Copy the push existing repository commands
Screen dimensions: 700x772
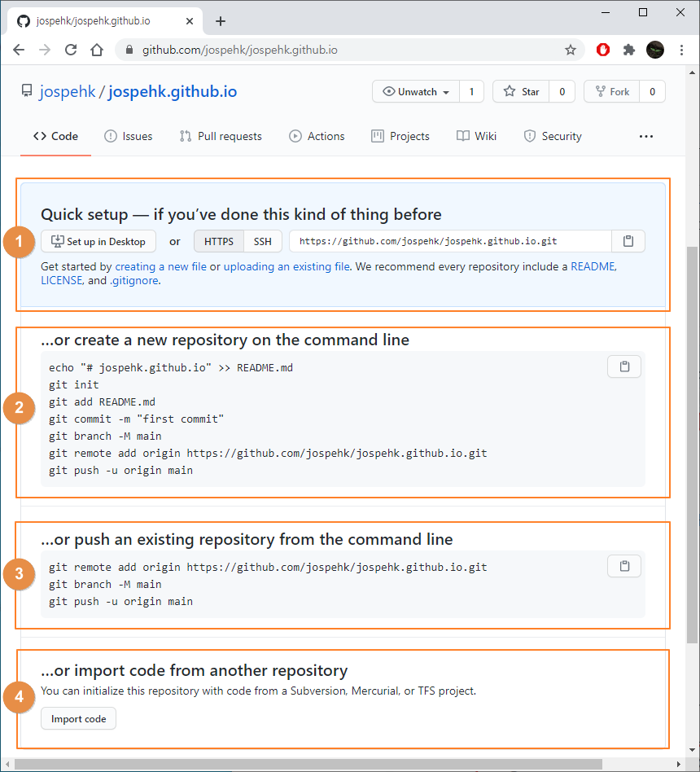coord(624,566)
